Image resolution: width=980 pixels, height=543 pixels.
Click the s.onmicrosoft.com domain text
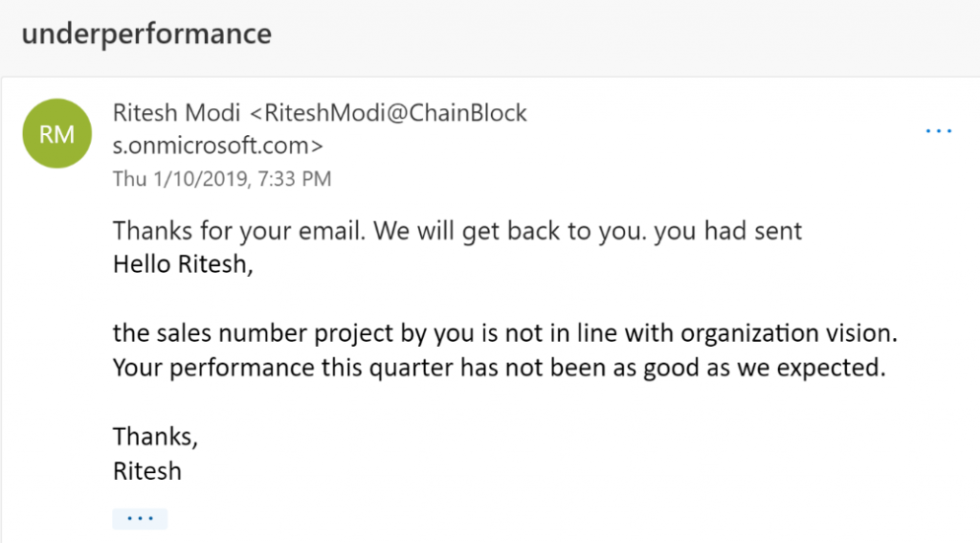point(218,146)
